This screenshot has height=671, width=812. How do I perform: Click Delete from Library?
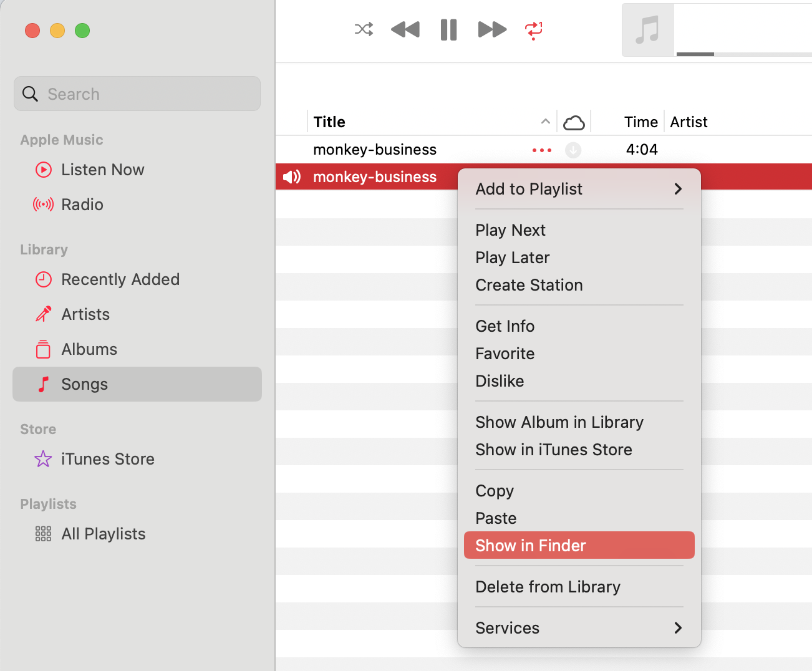pyautogui.click(x=548, y=587)
